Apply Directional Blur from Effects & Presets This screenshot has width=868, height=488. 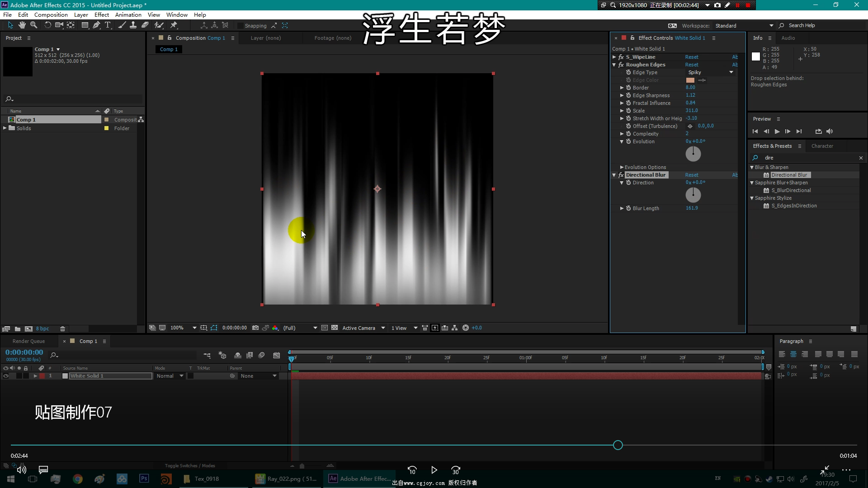click(789, 175)
